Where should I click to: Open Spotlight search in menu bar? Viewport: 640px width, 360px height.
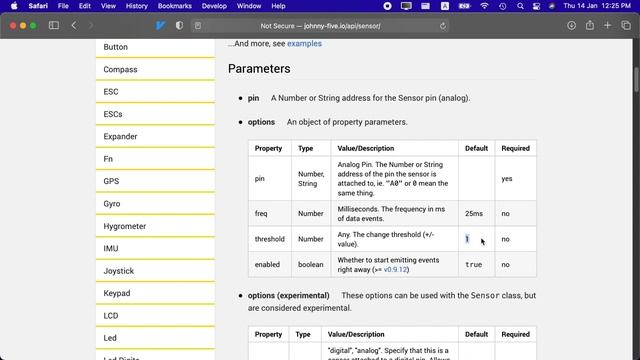pyautogui.click(x=520, y=6)
